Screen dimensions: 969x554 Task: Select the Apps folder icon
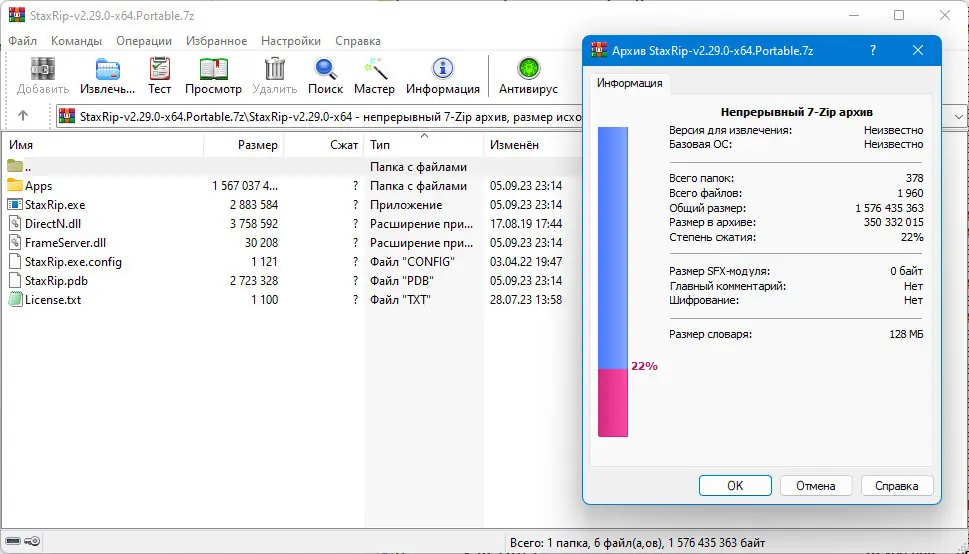pyautogui.click(x=15, y=185)
